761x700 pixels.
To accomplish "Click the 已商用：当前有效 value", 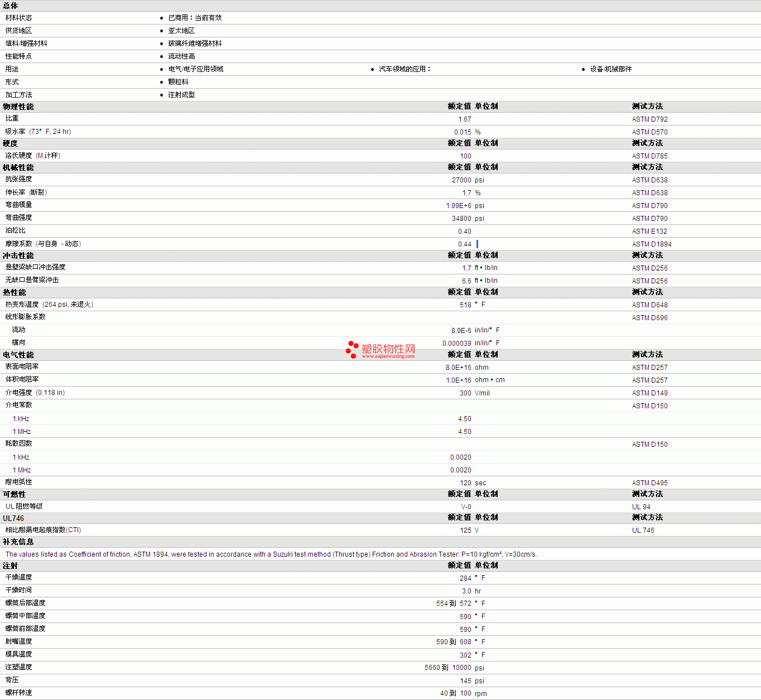I will pyautogui.click(x=195, y=18).
